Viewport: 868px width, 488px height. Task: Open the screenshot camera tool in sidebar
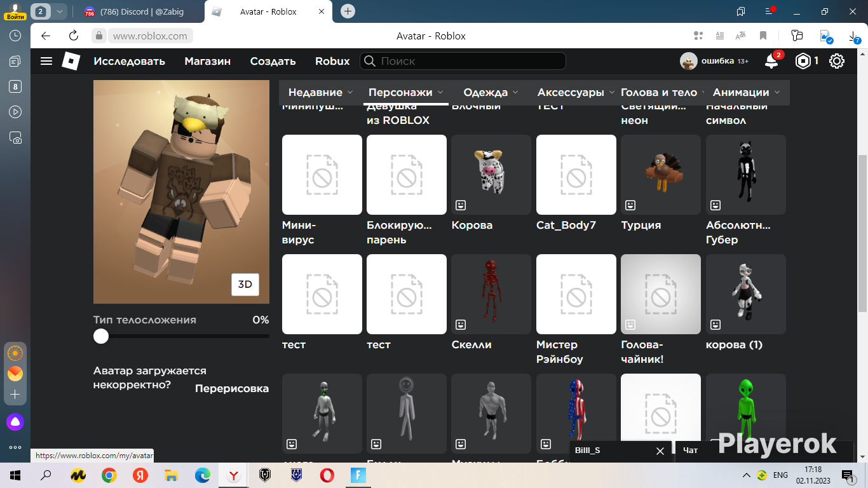[15, 137]
